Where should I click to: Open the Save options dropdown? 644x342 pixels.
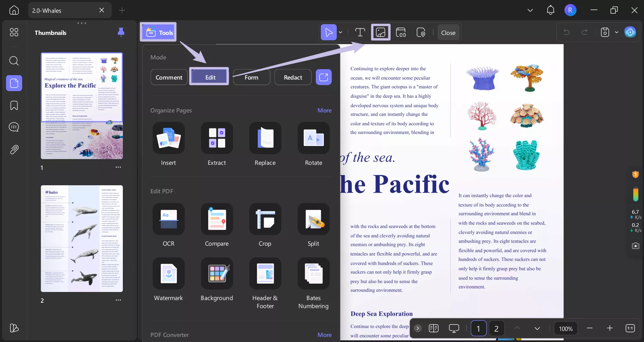pyautogui.click(x=616, y=32)
